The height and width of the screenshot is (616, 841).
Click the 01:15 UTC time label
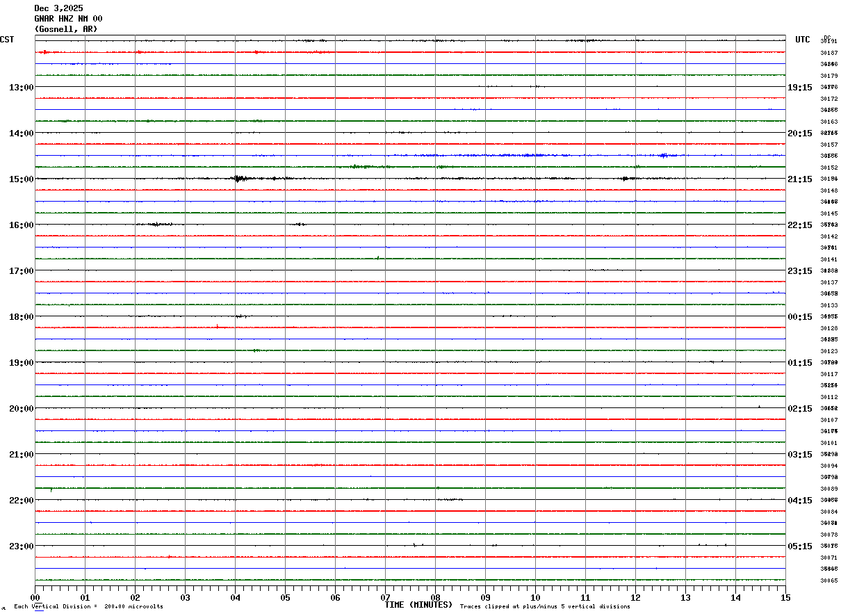click(800, 362)
